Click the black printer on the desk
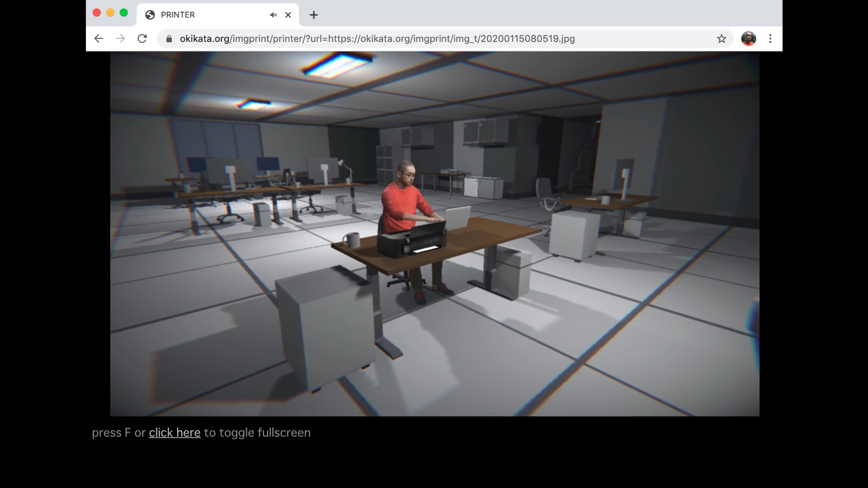The height and width of the screenshot is (488, 868). pyautogui.click(x=411, y=242)
